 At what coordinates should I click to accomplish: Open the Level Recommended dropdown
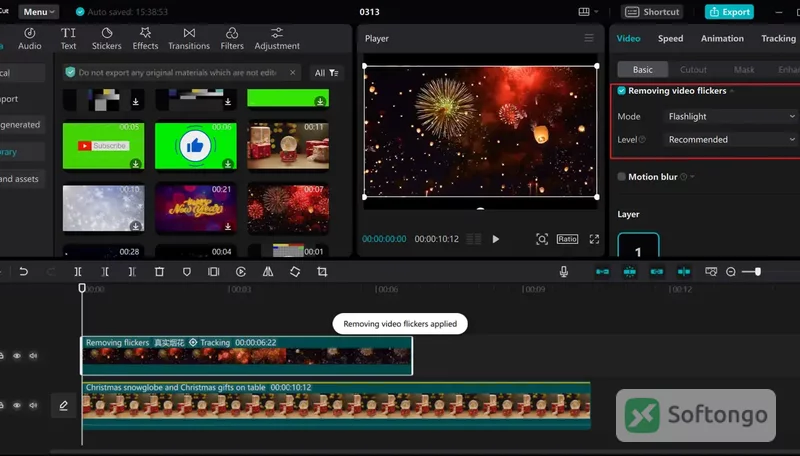pos(731,139)
